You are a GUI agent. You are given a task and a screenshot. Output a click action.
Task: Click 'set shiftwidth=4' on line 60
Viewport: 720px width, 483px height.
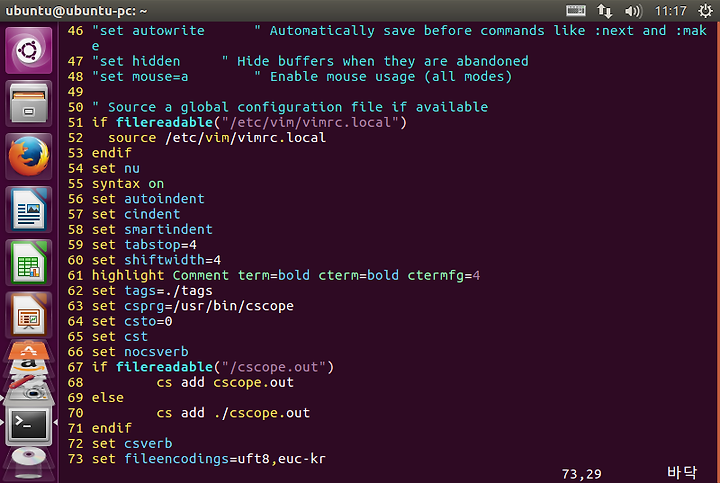coord(156,260)
